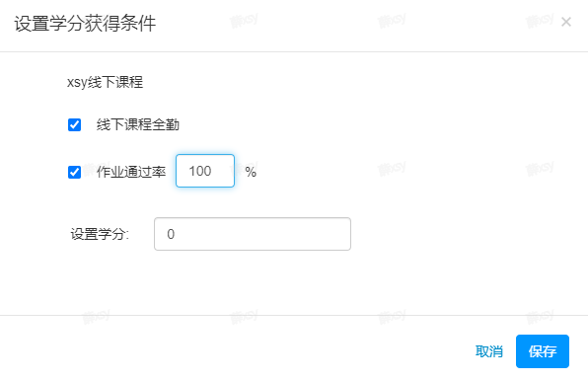This screenshot has height=381, width=588.
Task: Close the 设置学分获得条件 dialog
Action: [566, 22]
